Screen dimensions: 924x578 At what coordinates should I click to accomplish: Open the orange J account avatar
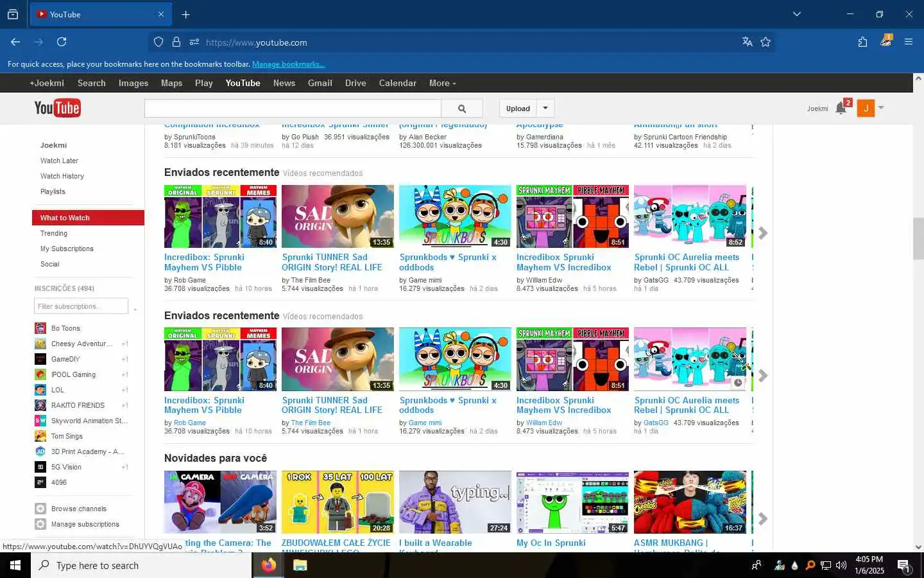pyautogui.click(x=866, y=109)
